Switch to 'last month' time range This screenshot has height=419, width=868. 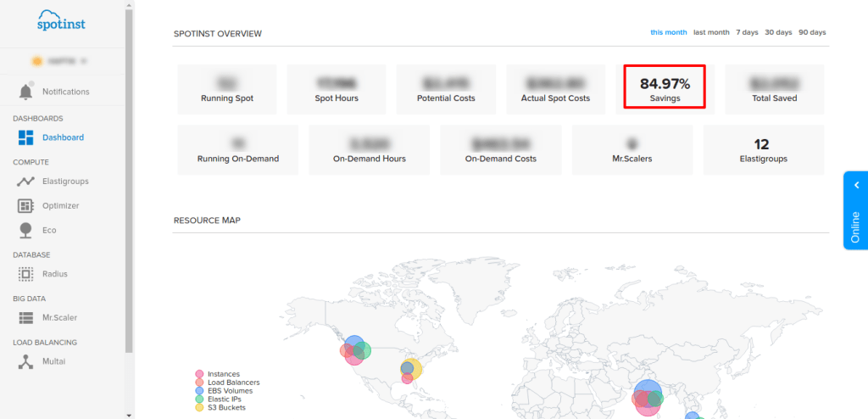point(711,32)
